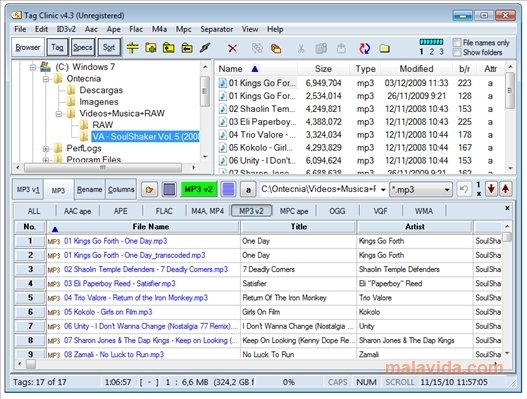Enable the File names only checkbox
Screen dimensions: 527x399
click(x=457, y=43)
